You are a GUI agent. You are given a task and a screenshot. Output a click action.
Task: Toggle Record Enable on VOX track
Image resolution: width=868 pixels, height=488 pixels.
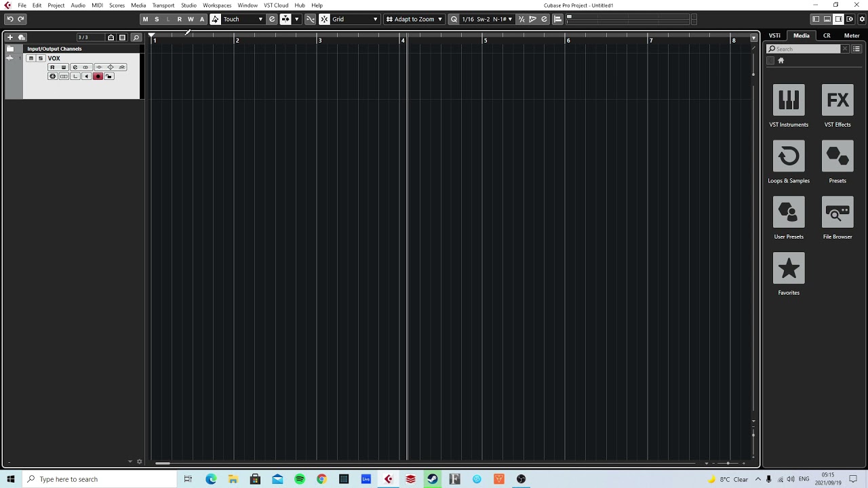[98, 77]
